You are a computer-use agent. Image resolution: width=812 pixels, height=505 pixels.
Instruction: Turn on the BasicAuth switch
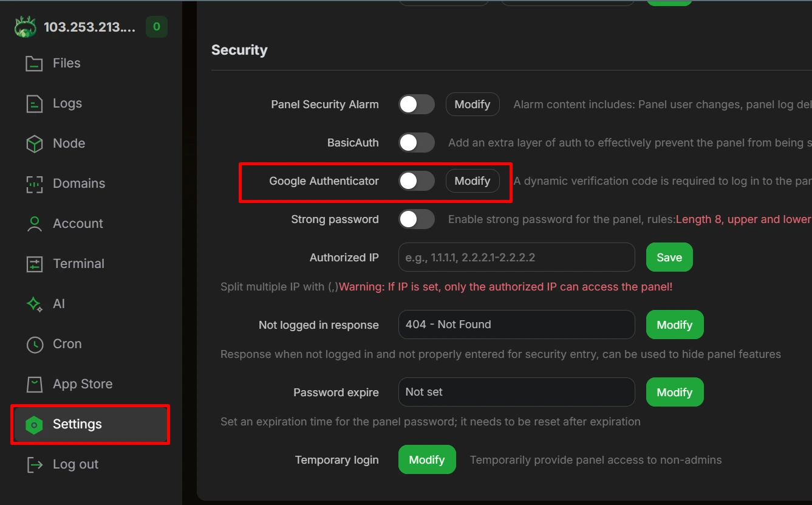[417, 143]
